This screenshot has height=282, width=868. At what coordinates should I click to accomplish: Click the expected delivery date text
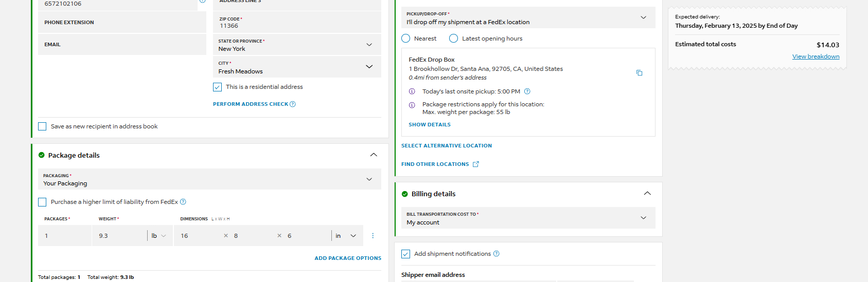pos(736,26)
